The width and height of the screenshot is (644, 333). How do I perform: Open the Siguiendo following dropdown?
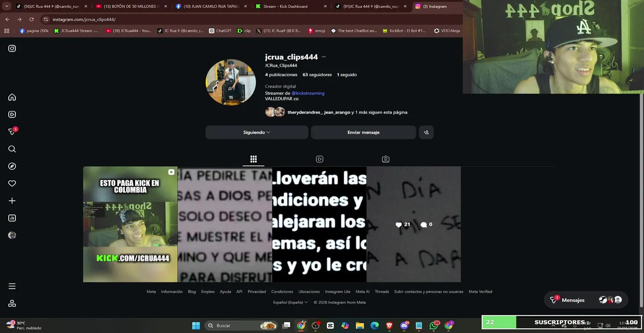pyautogui.click(x=257, y=132)
